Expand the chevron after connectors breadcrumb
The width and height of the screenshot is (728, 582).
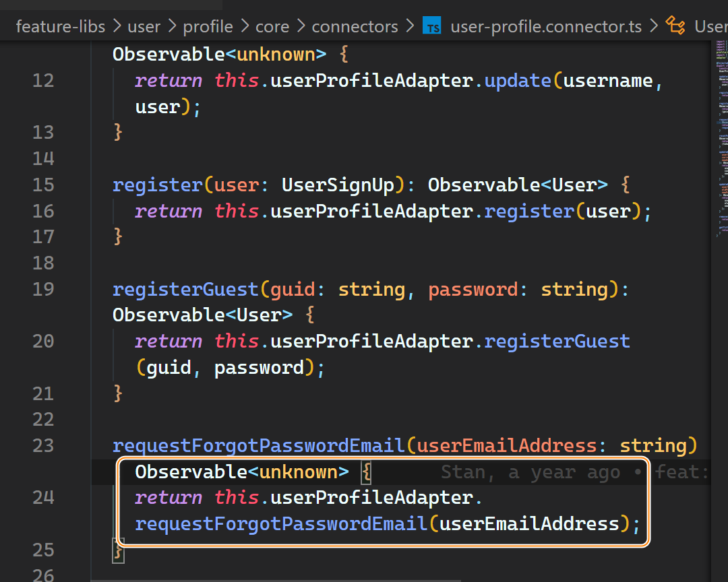coord(410,26)
